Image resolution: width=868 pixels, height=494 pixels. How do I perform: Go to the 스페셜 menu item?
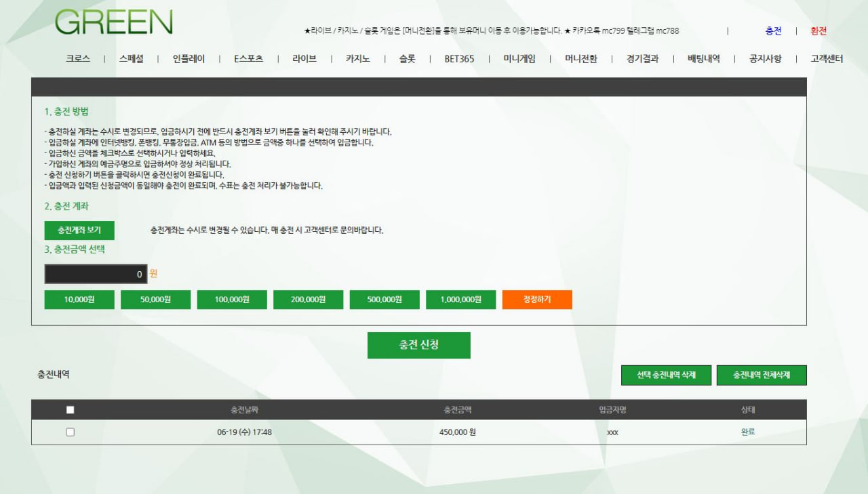pos(131,59)
